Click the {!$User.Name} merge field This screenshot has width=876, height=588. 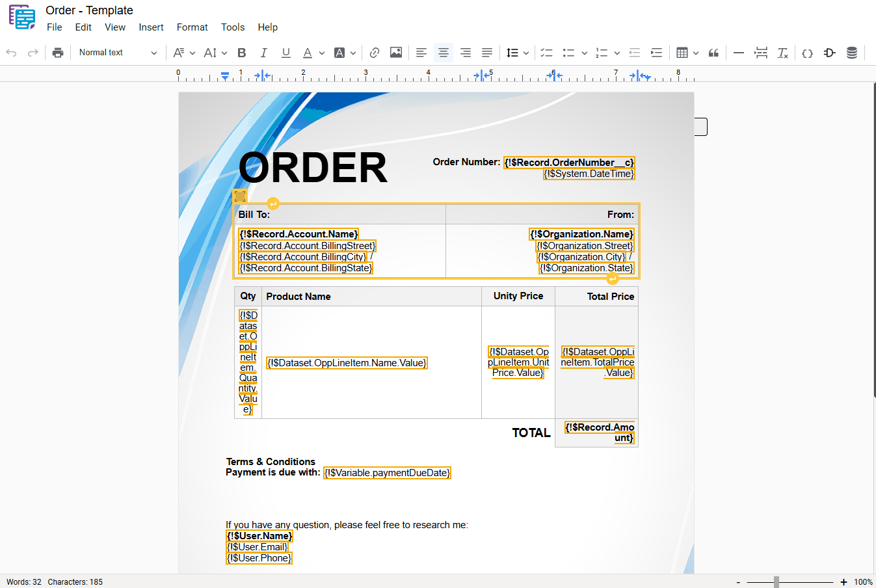[259, 536]
